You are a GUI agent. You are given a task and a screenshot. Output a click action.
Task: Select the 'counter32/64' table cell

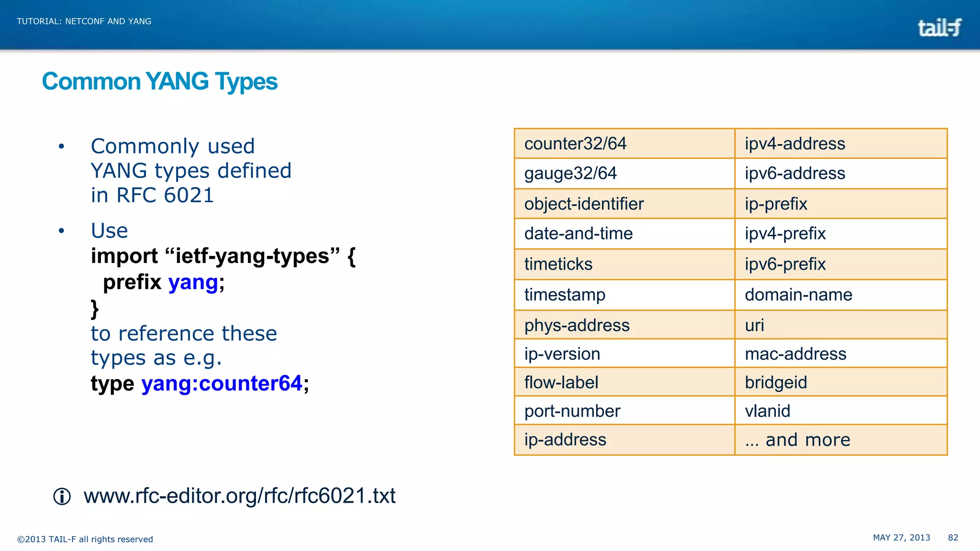point(624,143)
